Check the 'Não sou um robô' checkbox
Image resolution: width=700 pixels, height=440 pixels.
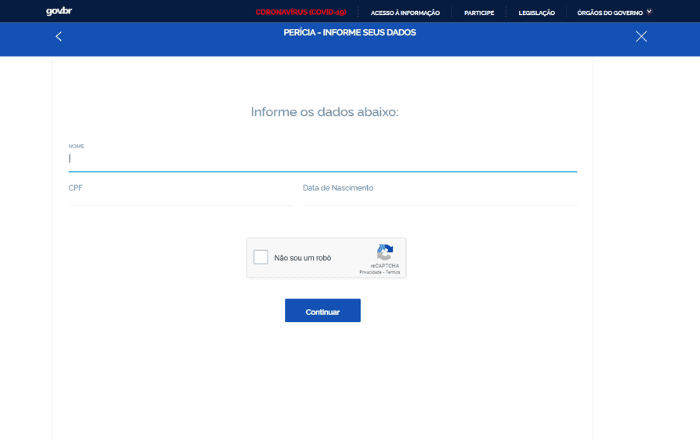coord(261,257)
